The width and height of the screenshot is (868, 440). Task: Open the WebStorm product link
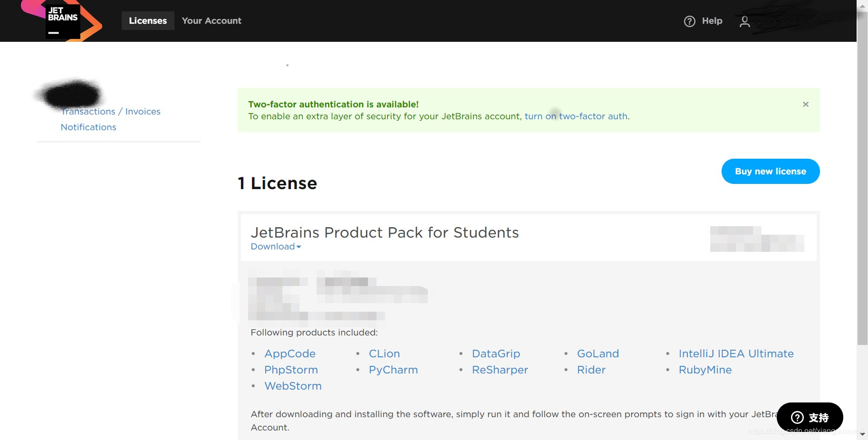coord(293,386)
